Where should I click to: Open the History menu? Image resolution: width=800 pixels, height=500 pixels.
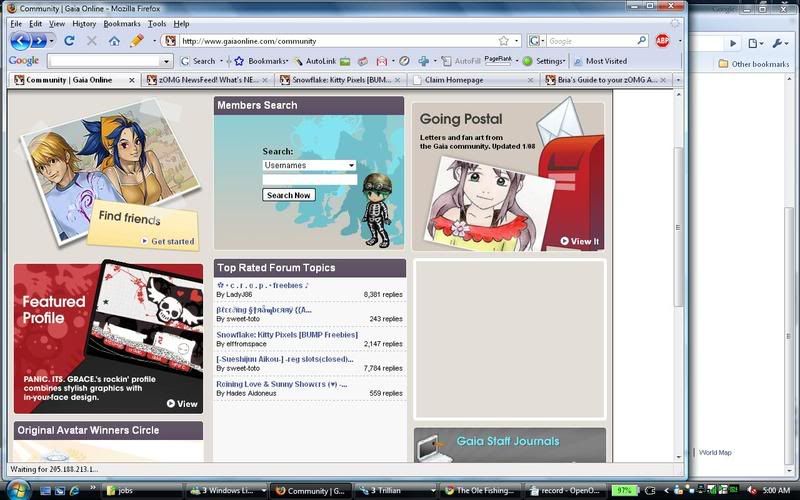tap(84, 23)
